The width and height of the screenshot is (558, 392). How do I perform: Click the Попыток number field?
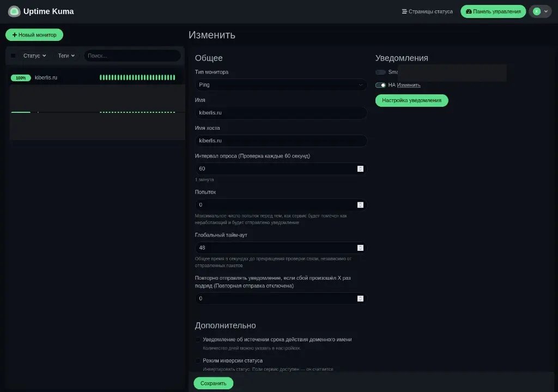coord(281,204)
